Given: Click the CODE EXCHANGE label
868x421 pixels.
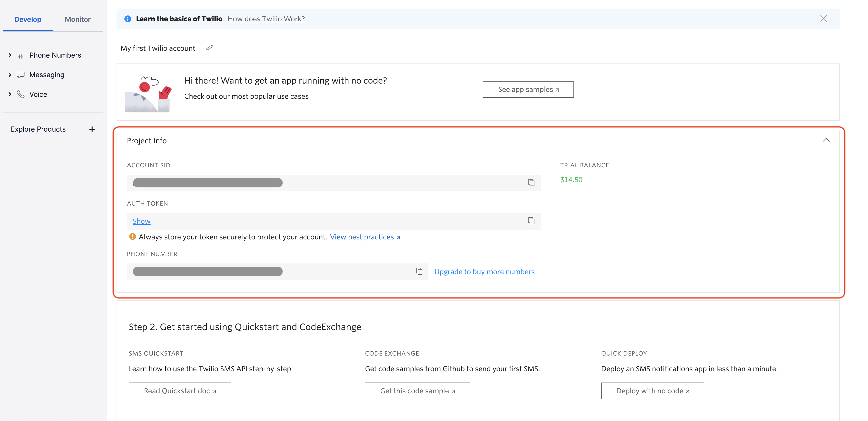Looking at the screenshot, I should point(392,353).
